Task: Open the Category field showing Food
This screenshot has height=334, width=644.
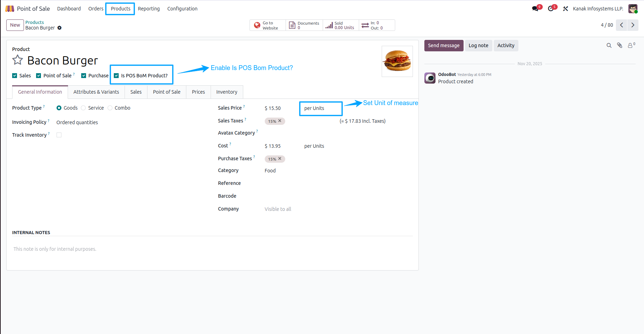Action: [x=270, y=170]
